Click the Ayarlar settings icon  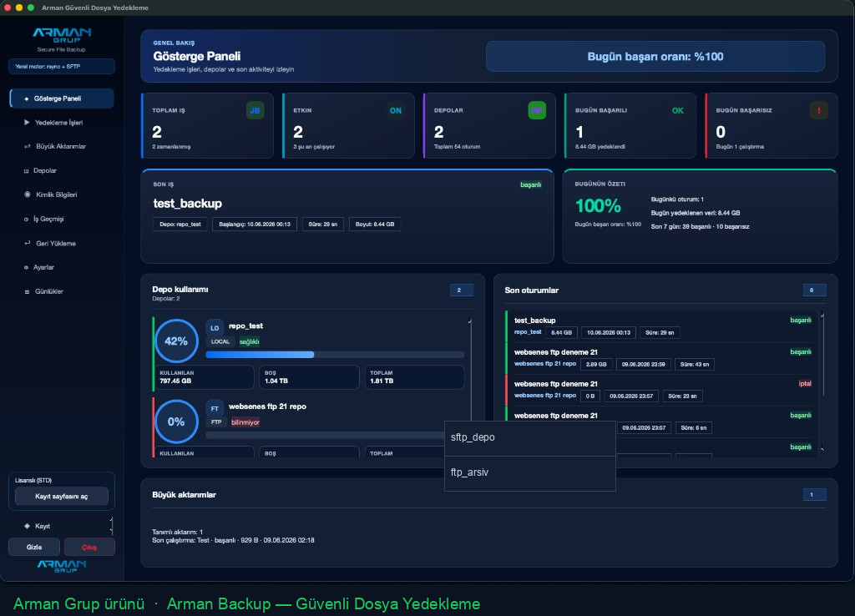pos(26,267)
